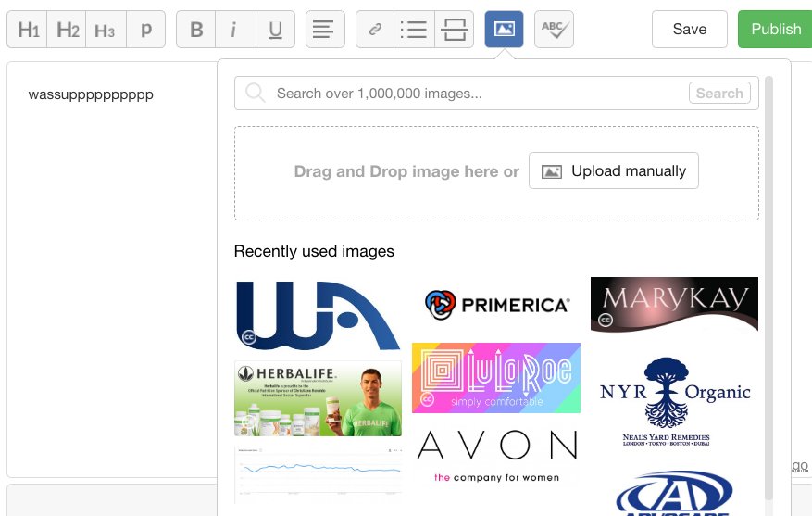Apply Heading 1 style
Viewport: 812px width, 516px height.
27,30
